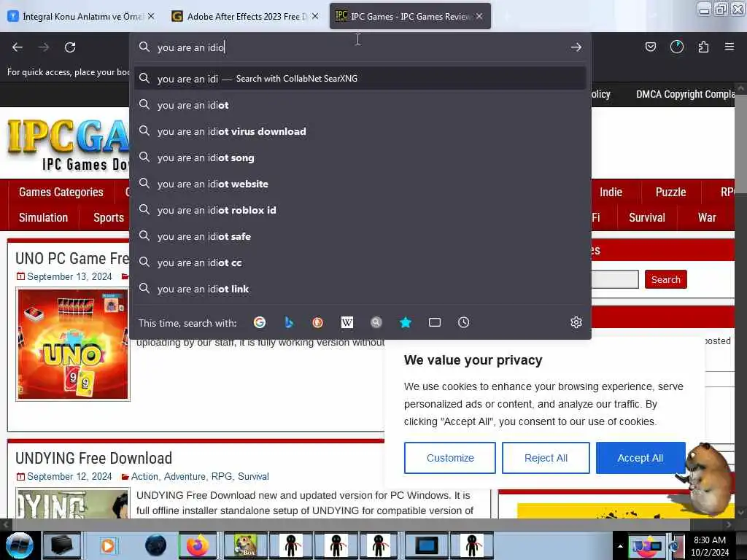
Task: Open Adventure category under UNDYING post
Action: click(185, 477)
